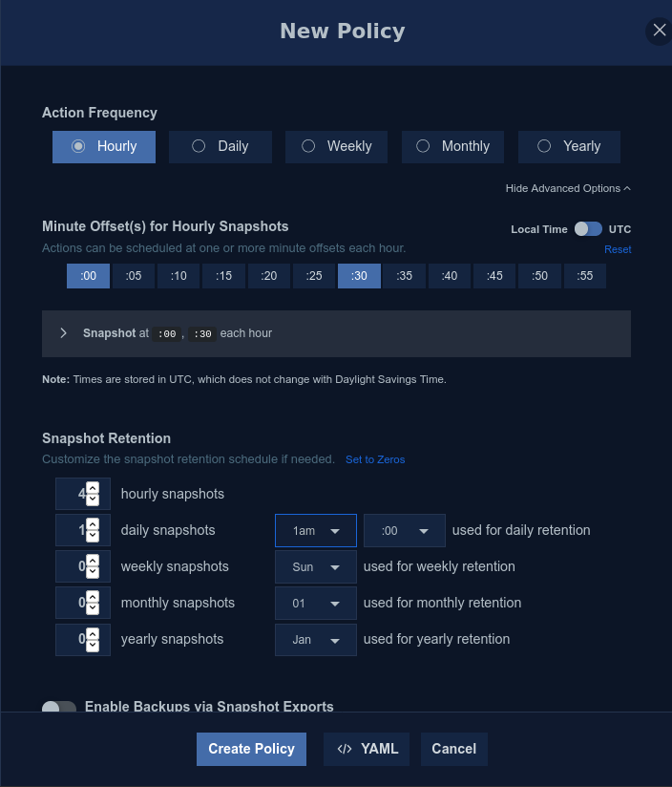672x787 pixels.
Task: Open the Jan yearly retention dropdown
Action: 316,640
